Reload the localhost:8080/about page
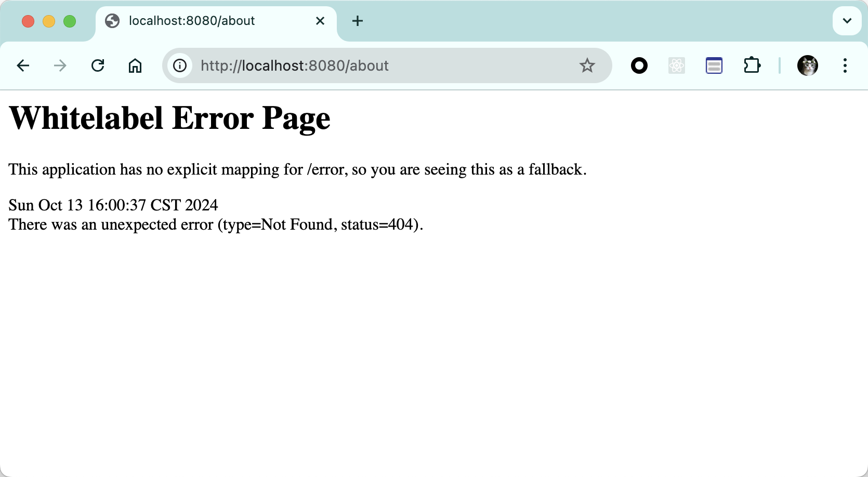 point(98,65)
